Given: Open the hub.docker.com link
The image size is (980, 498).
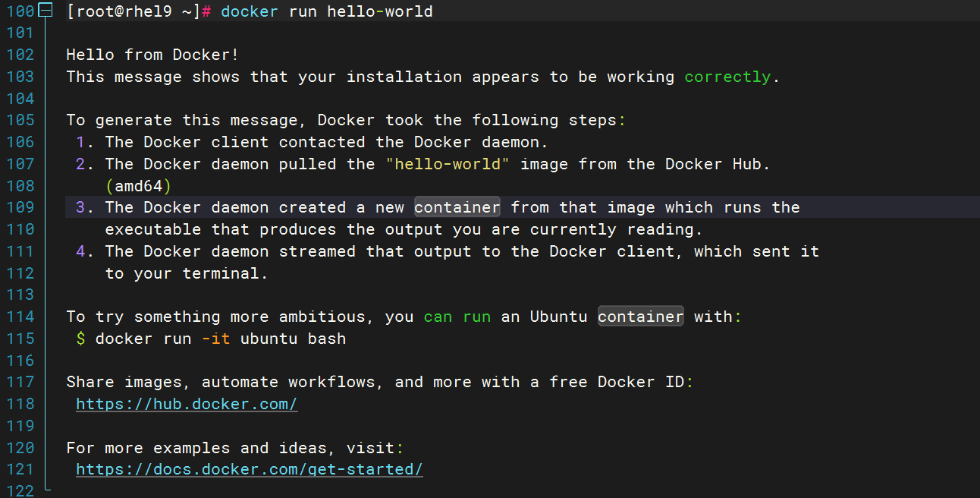Looking at the screenshot, I should 187,404.
